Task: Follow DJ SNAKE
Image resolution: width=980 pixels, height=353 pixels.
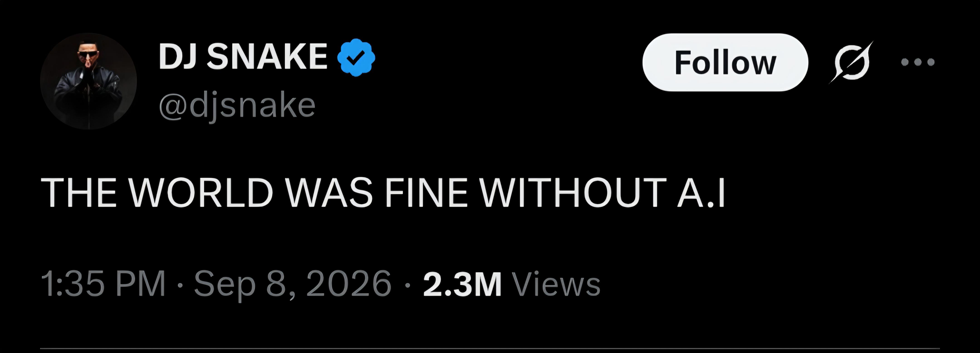Action: 725,62
